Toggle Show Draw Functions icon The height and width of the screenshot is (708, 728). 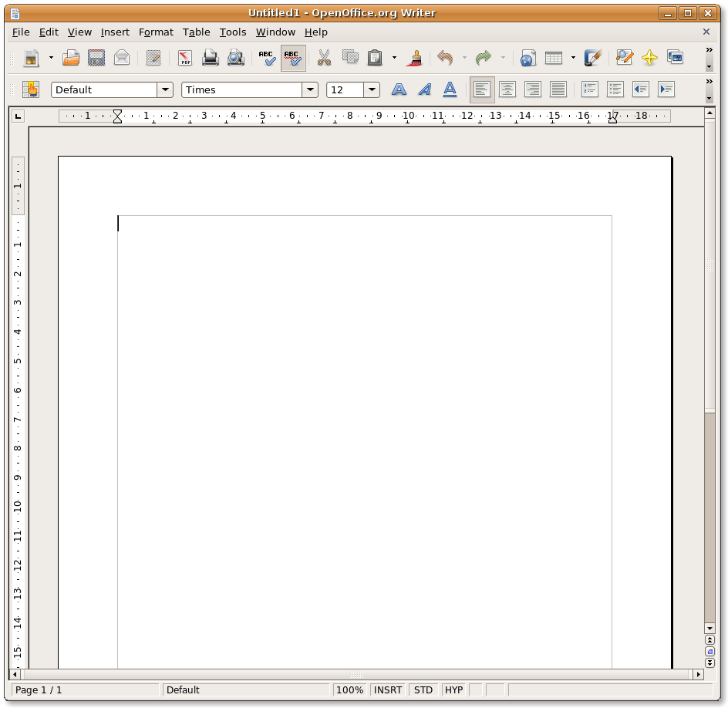(x=592, y=58)
